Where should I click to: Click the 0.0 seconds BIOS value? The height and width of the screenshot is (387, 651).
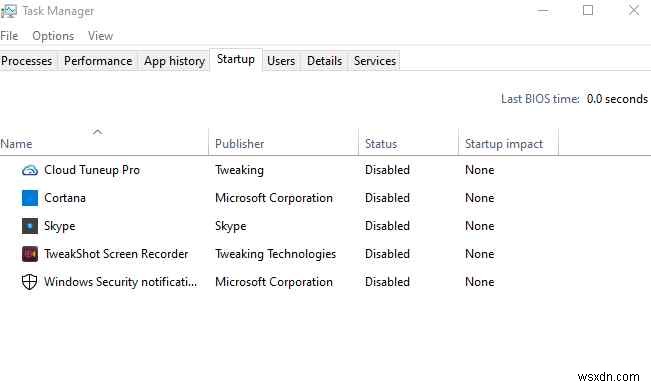[617, 99]
